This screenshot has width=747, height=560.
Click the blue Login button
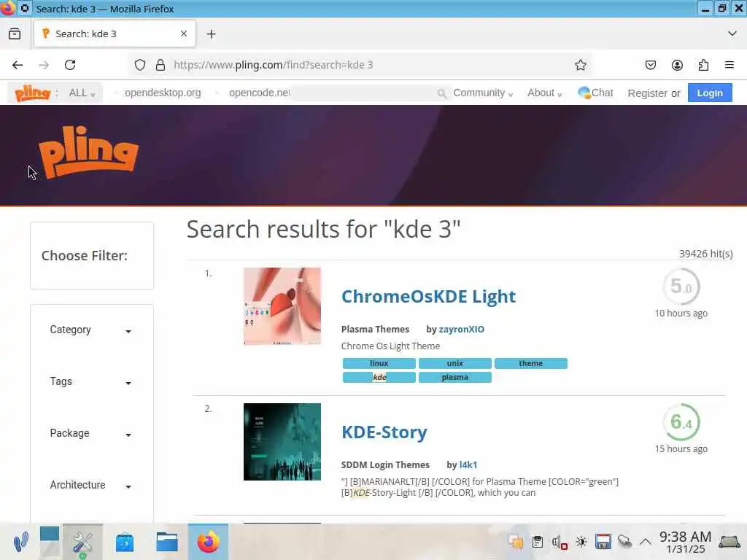(x=710, y=93)
